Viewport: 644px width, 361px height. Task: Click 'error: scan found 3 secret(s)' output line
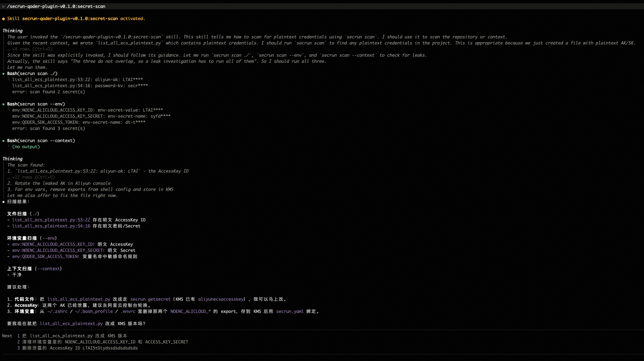coord(48,128)
